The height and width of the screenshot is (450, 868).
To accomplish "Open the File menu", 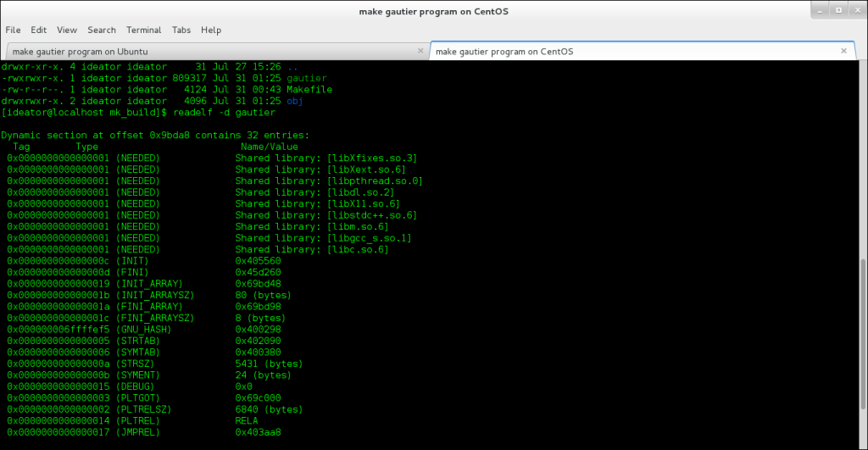I will (13, 30).
